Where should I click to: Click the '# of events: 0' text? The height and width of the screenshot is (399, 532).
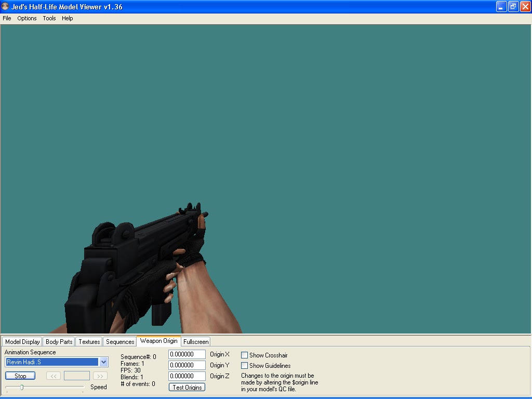[138, 384]
